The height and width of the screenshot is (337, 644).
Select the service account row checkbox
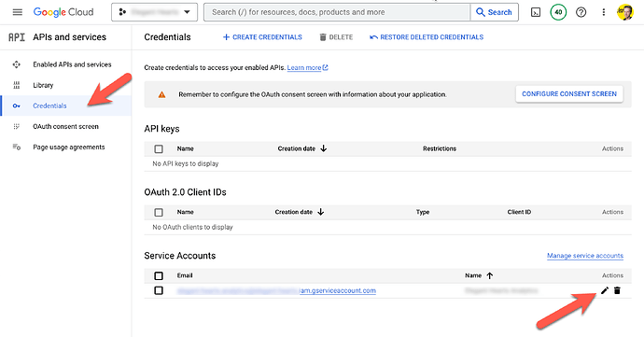click(159, 290)
